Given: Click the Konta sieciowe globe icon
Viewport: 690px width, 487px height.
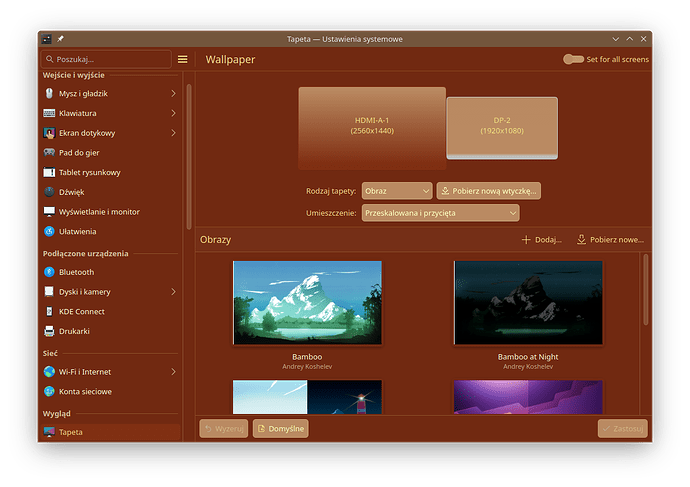Looking at the screenshot, I should coord(49,392).
